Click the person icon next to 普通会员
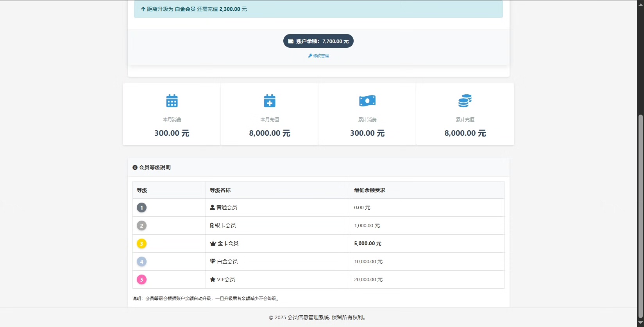 [x=212, y=207]
